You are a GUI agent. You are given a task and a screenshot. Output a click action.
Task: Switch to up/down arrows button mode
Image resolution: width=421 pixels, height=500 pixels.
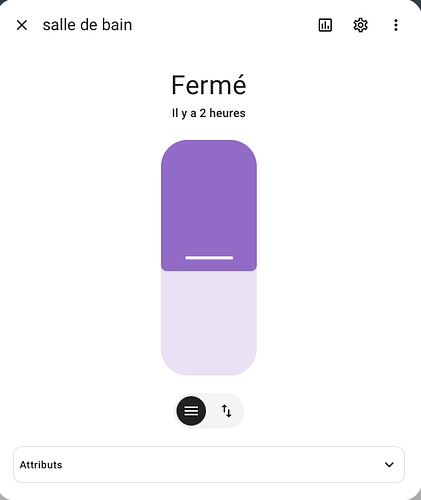click(x=227, y=411)
